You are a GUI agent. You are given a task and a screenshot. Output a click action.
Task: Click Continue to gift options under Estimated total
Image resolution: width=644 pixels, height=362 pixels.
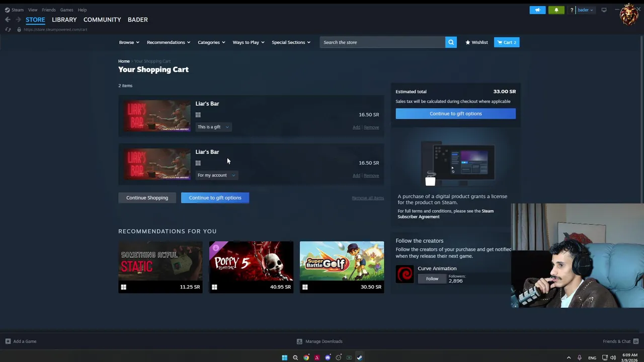coord(455,114)
